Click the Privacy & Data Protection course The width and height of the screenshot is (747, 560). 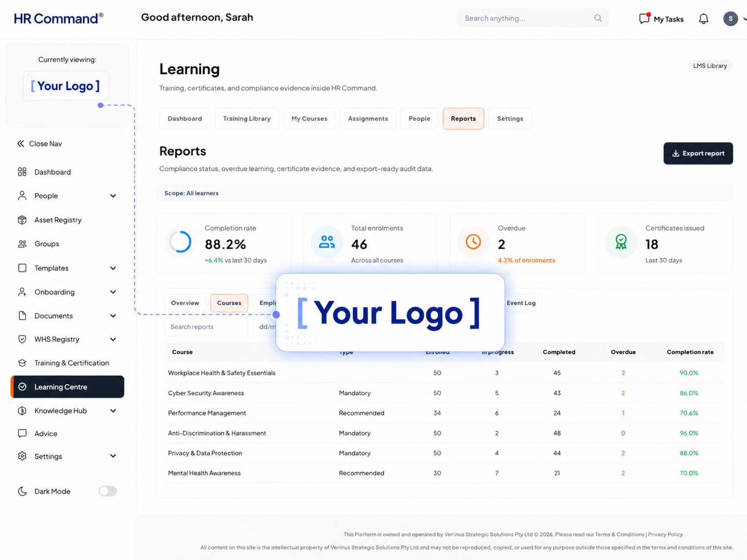[x=205, y=453]
